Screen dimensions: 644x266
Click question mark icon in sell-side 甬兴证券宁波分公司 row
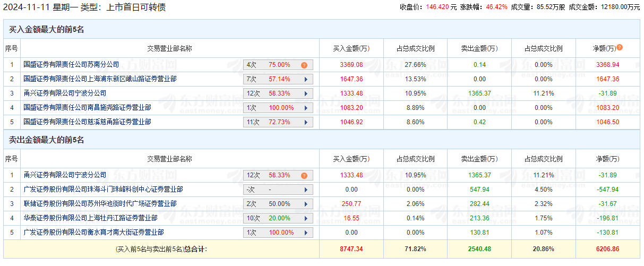(x=304, y=175)
